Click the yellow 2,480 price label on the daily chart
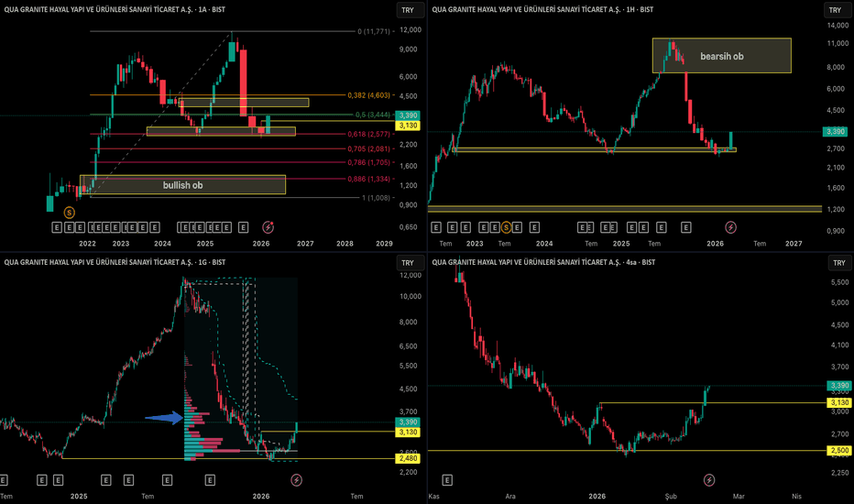854x504 pixels. coord(408,458)
